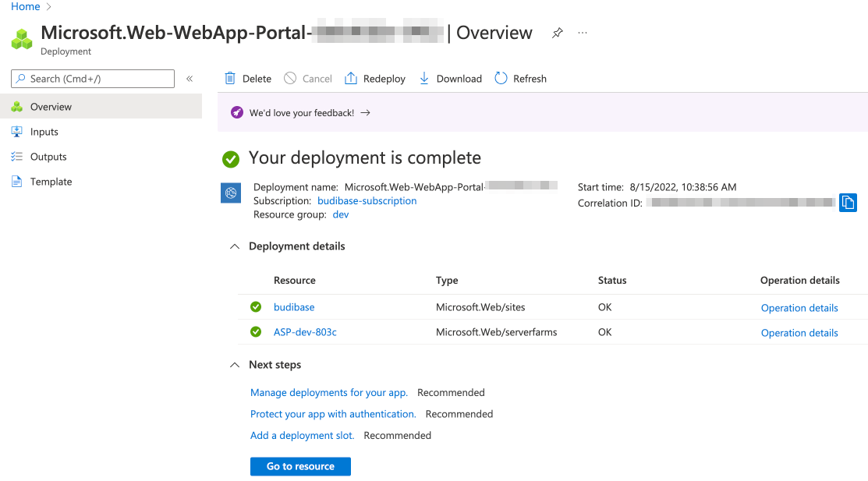Open the budibase resource link
The image size is (868, 481).
point(294,306)
